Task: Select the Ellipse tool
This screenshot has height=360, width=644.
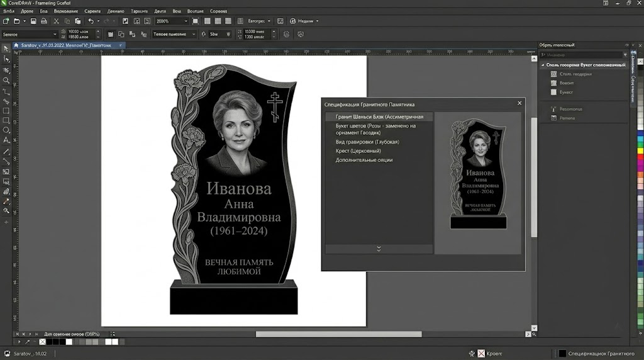Action: 6,130
